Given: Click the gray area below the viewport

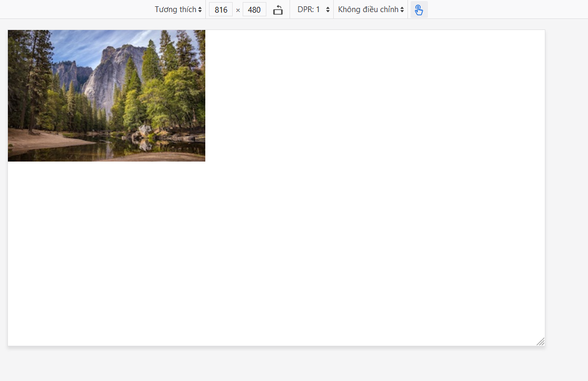Looking at the screenshot, I should pos(263,364).
